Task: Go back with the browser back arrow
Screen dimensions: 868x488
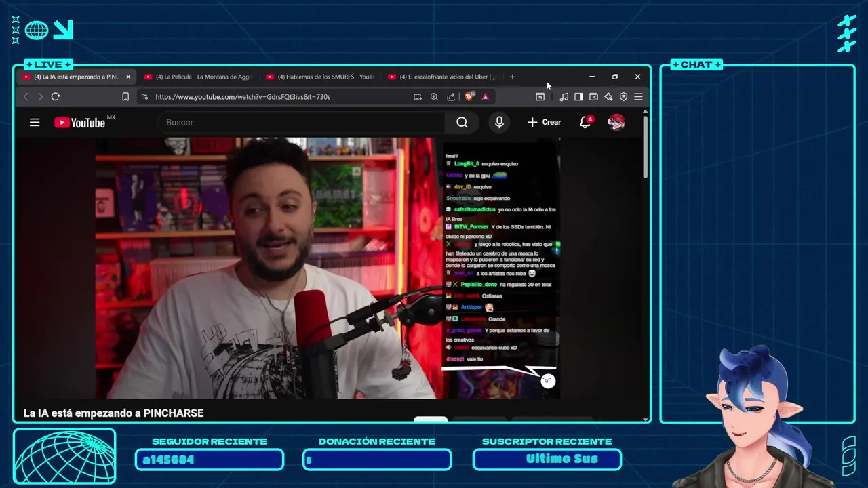Action: tap(26, 97)
